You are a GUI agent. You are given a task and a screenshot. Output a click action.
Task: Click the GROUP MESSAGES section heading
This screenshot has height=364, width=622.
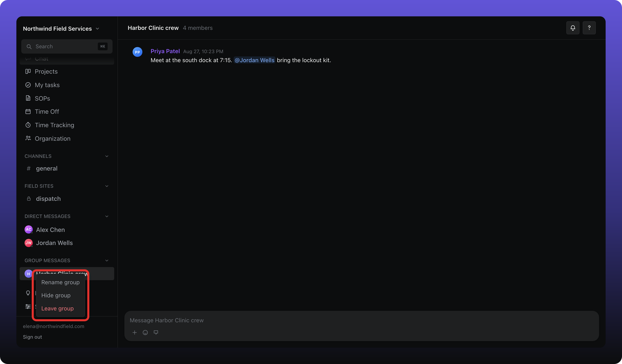[47, 260]
